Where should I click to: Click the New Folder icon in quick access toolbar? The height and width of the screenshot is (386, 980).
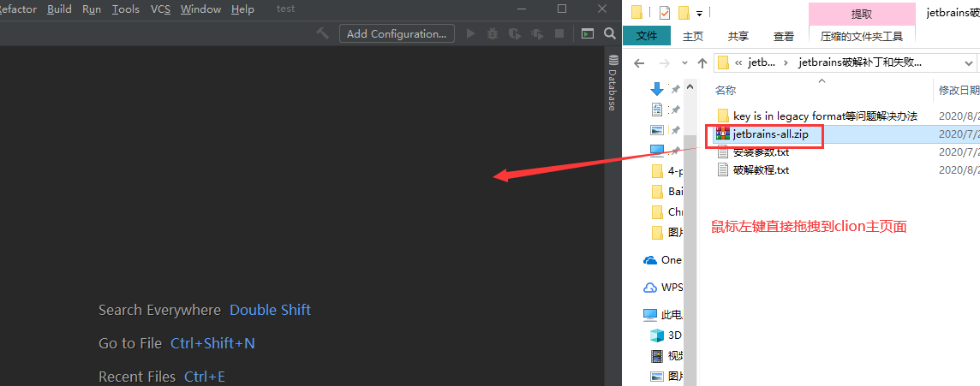click(x=684, y=13)
